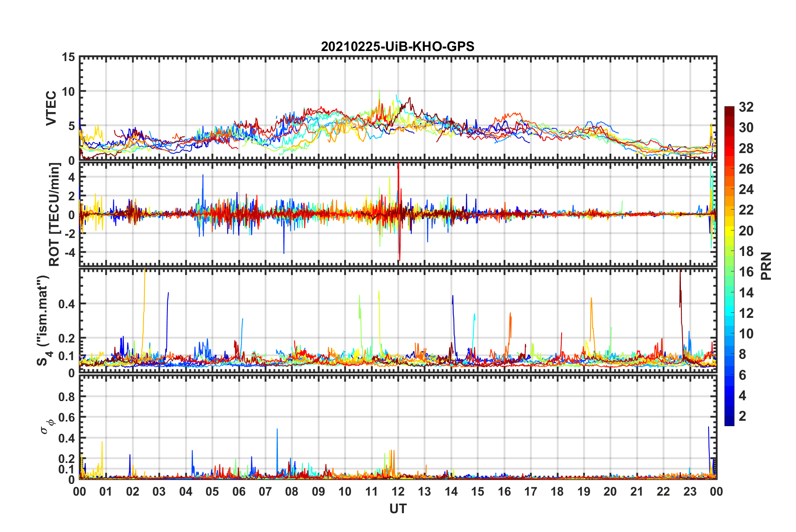Viewport: 796px width, 532px height.
Task: Click the VTEC time-series plot area
Action: (x=398, y=108)
